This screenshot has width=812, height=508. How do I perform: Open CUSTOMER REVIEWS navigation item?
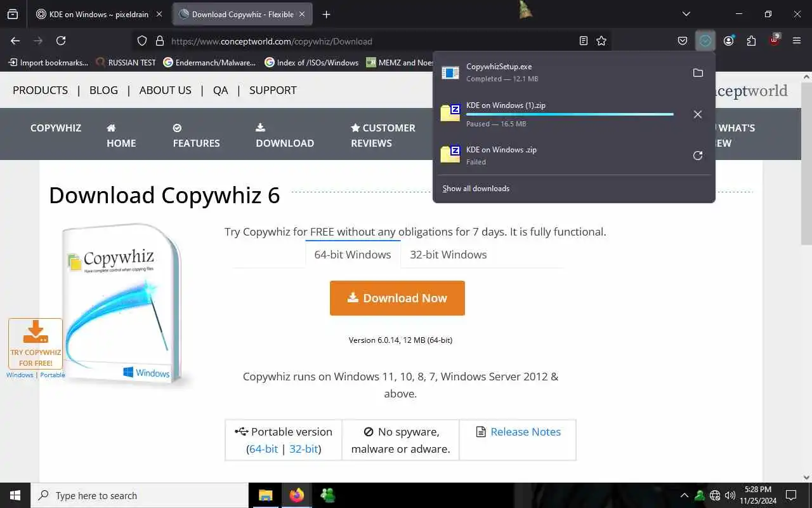[383, 135]
